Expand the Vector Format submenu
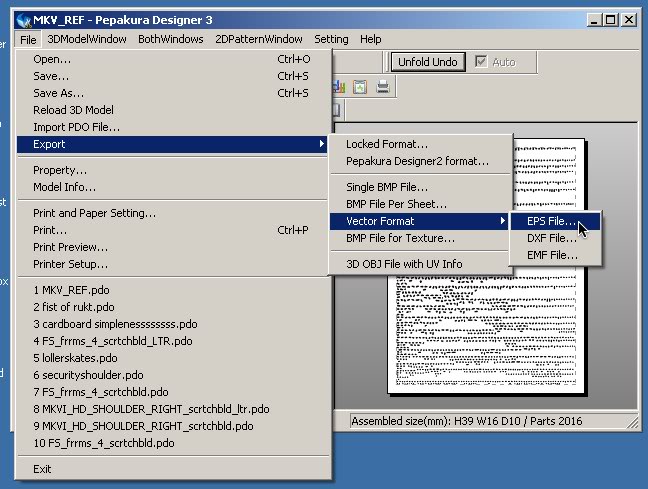Viewport: 648px width, 489px height. pos(419,221)
